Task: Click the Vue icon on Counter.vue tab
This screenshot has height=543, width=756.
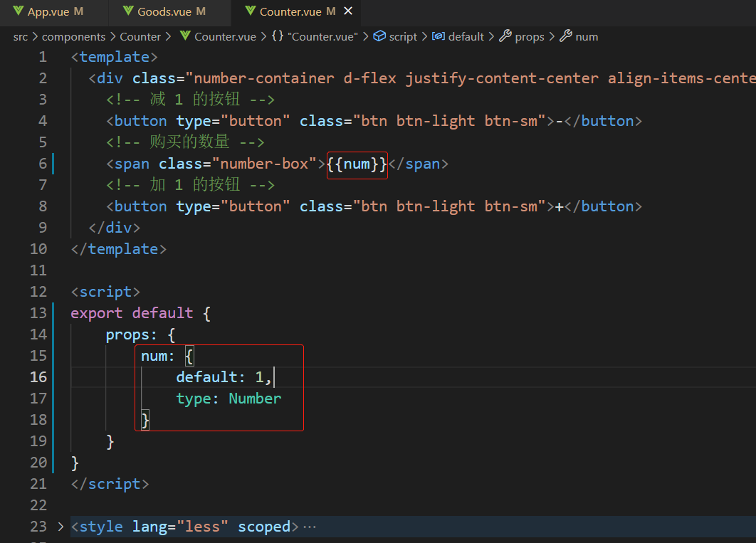Action: (251, 11)
